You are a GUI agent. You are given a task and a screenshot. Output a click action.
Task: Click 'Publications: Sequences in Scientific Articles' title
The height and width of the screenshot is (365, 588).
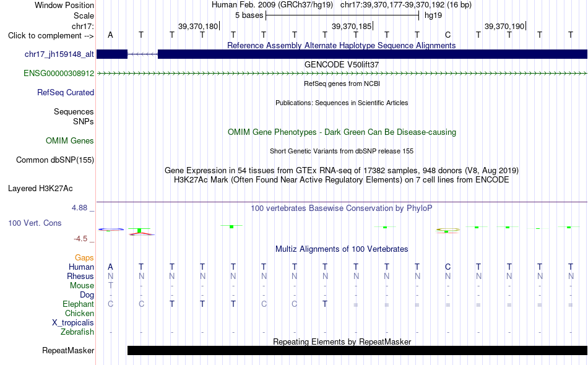tap(342, 103)
